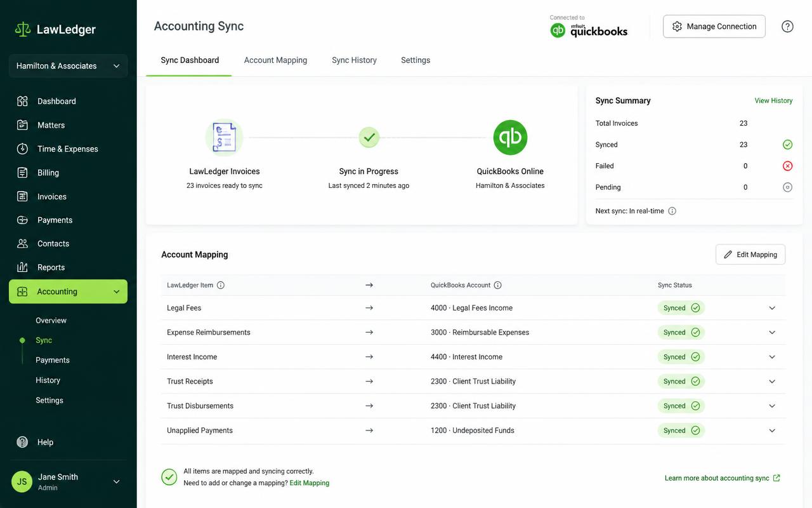Open the Jane Smith account menu chevron
The height and width of the screenshot is (508, 812).
(x=116, y=482)
